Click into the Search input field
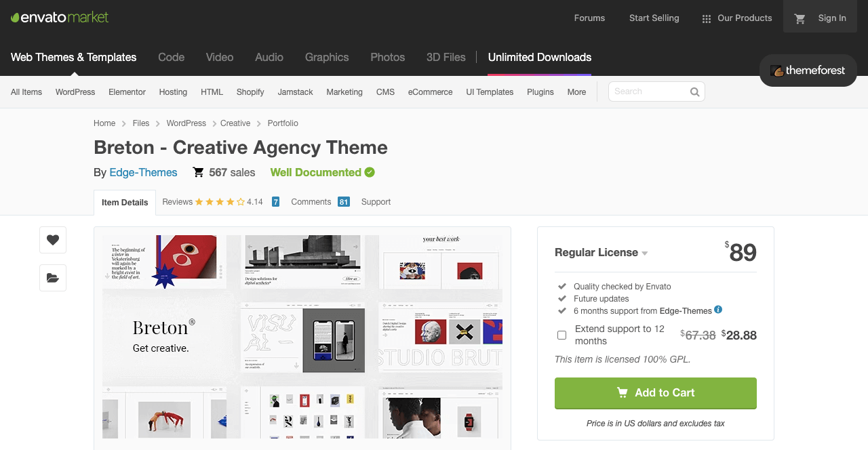The width and height of the screenshot is (868, 450). (x=648, y=91)
